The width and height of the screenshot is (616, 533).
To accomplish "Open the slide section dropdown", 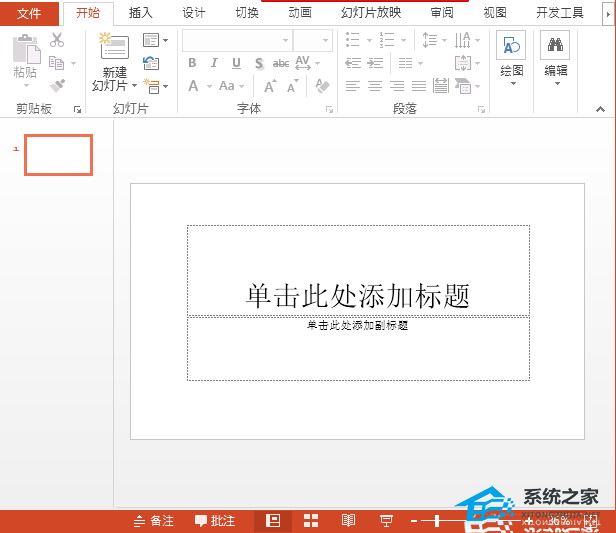I will click(x=156, y=86).
